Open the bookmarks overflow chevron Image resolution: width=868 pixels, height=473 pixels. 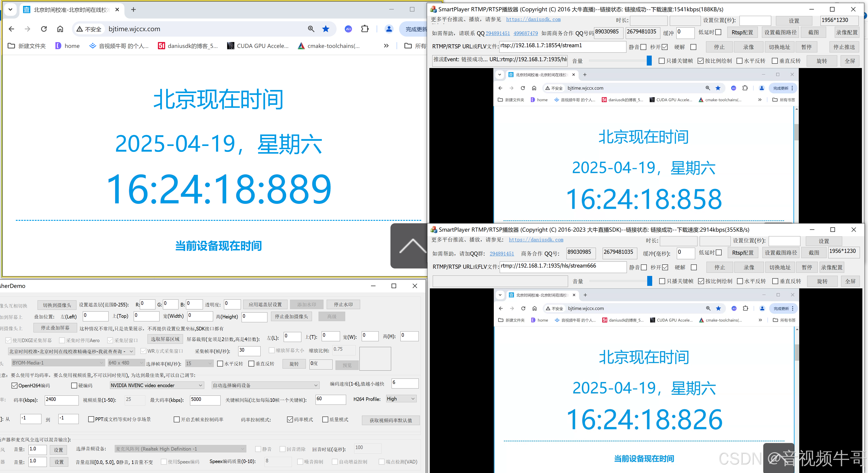pyautogui.click(x=386, y=46)
